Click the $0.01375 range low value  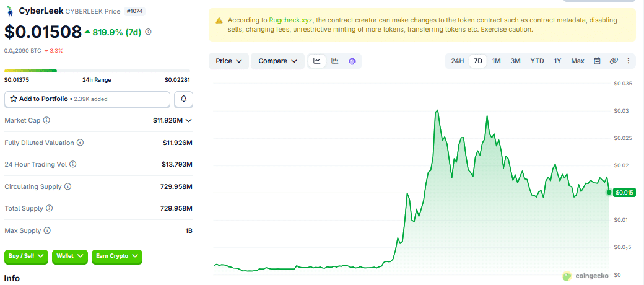(x=17, y=80)
